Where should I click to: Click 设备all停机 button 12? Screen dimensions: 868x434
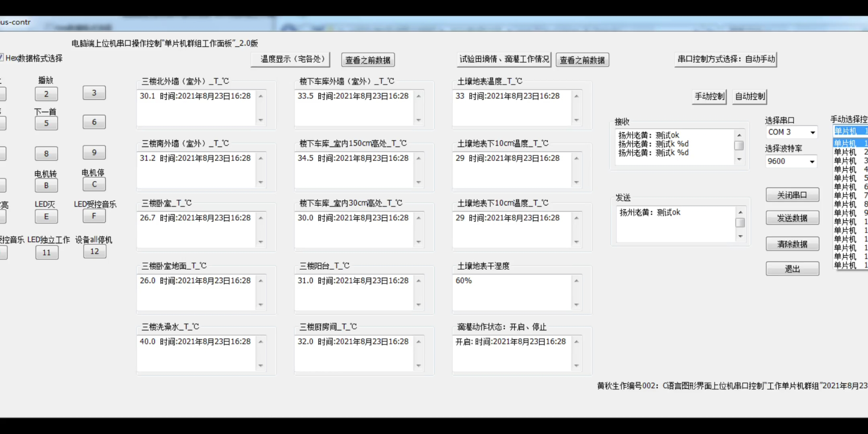94,252
